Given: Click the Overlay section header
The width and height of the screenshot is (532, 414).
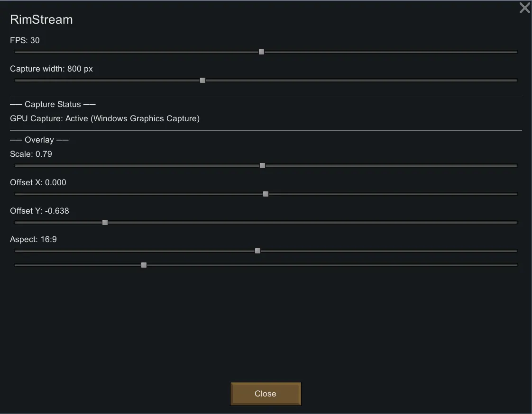Looking at the screenshot, I should [39, 140].
